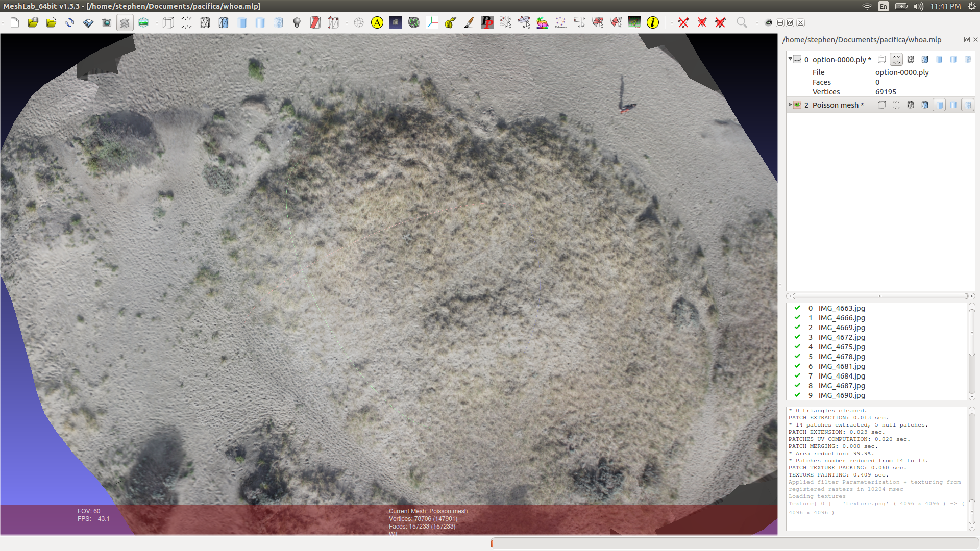The width and height of the screenshot is (980, 551).
Task: Select the IMG_4684.jpg raster entry
Action: 842,376
